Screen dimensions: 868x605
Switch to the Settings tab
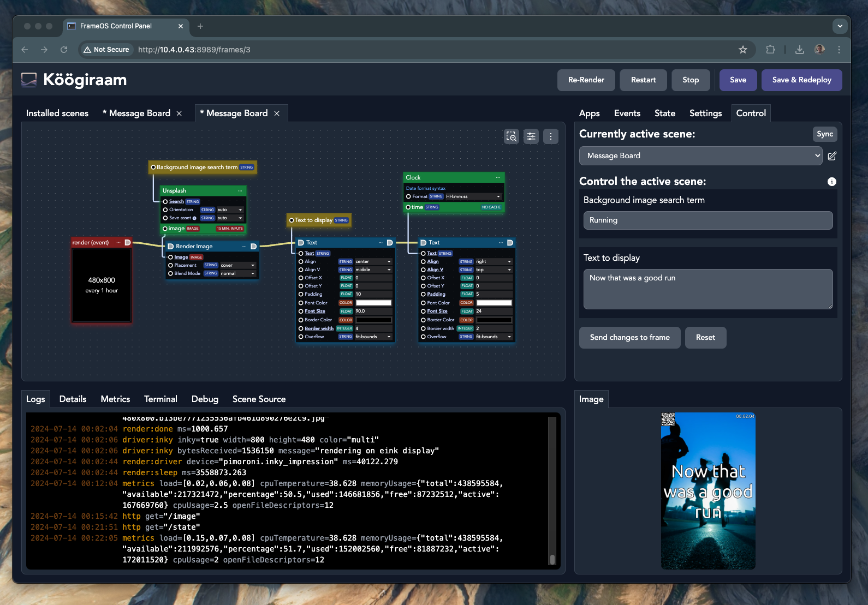pyautogui.click(x=705, y=113)
